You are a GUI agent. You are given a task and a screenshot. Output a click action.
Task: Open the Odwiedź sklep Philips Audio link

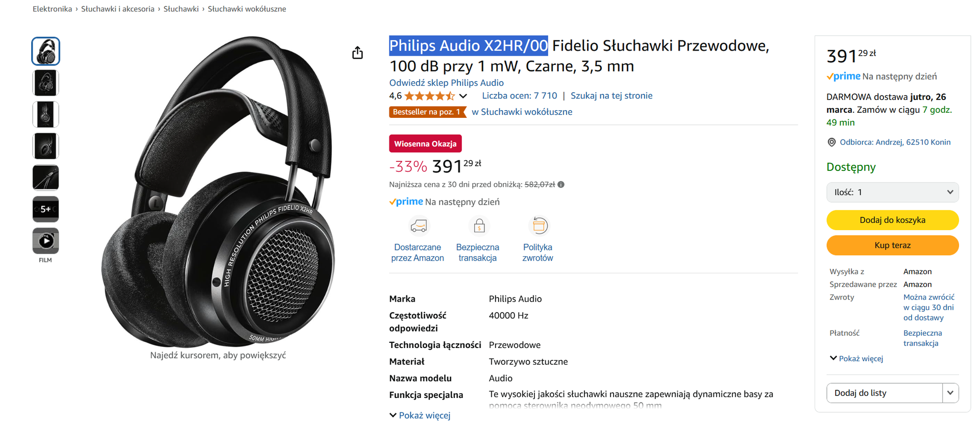(x=446, y=82)
